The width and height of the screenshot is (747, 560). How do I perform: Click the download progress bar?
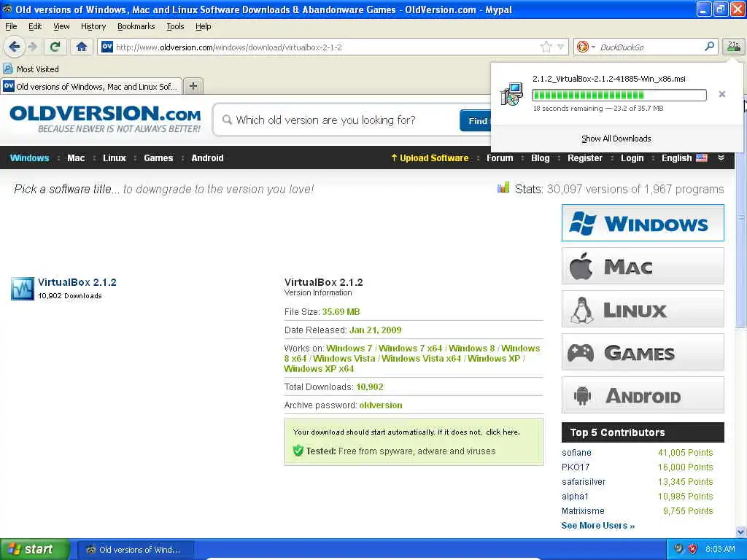619,95
